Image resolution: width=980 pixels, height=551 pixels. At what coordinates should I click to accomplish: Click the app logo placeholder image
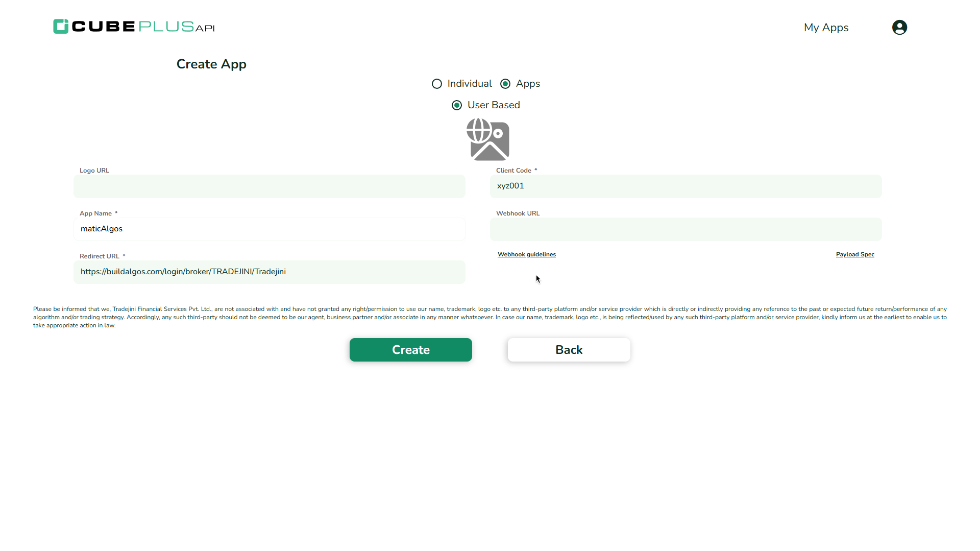tap(488, 139)
